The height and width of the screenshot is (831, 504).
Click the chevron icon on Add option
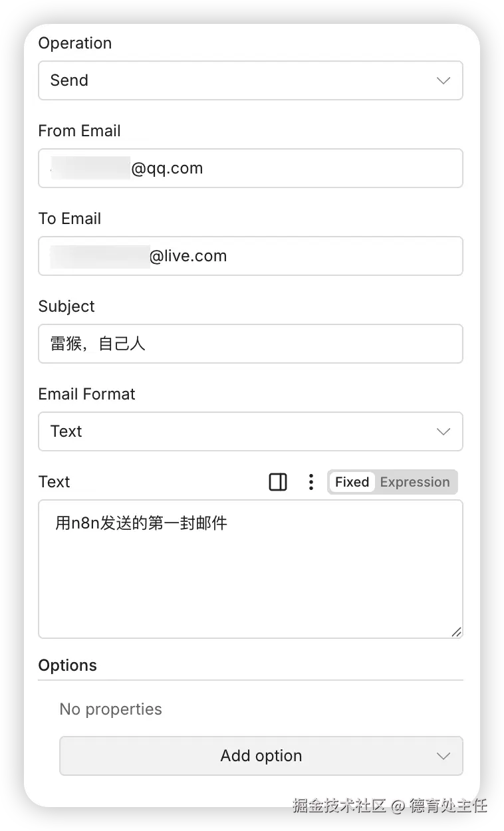[x=443, y=756]
